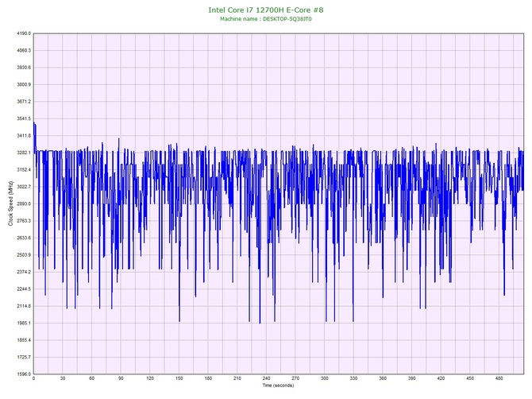Click the 3671.2 y-axis value
532x399 pixels.
coord(24,102)
